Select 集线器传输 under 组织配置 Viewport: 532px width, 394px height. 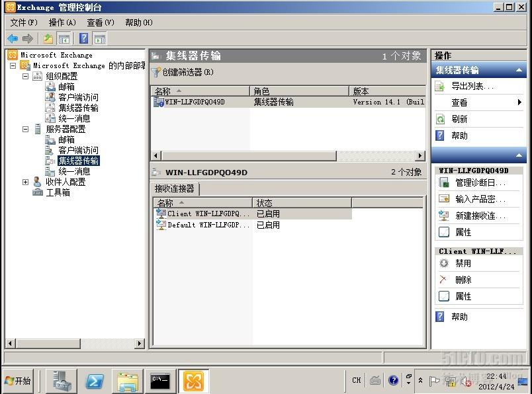click(x=78, y=108)
